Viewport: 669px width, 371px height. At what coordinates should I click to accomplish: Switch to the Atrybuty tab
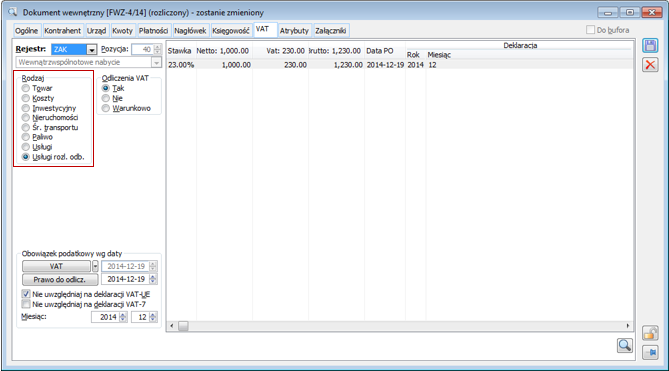click(294, 31)
